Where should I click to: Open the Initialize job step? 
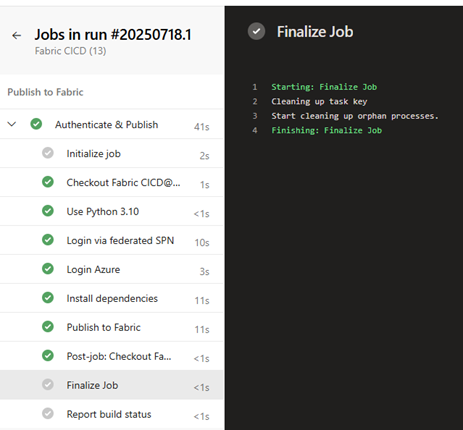(111, 153)
